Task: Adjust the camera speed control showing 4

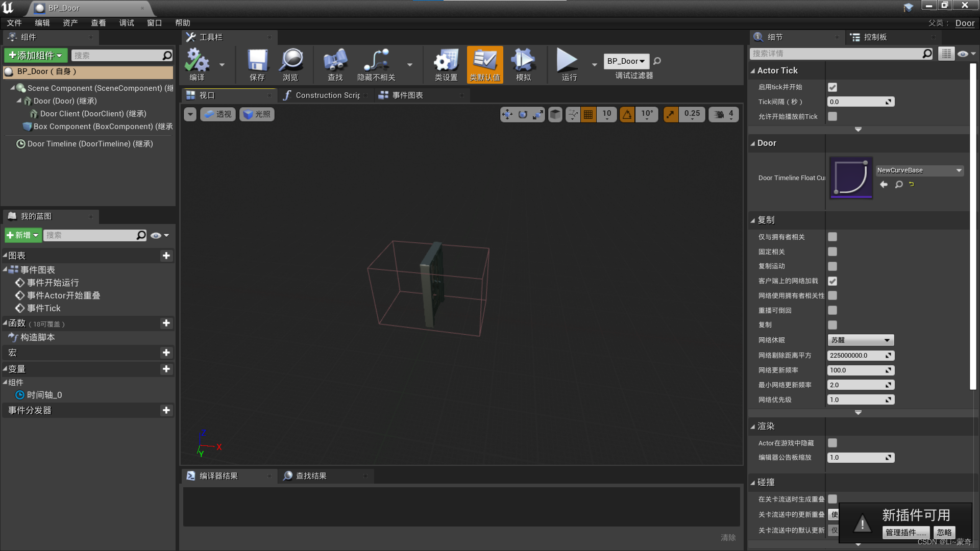Action: (723, 114)
